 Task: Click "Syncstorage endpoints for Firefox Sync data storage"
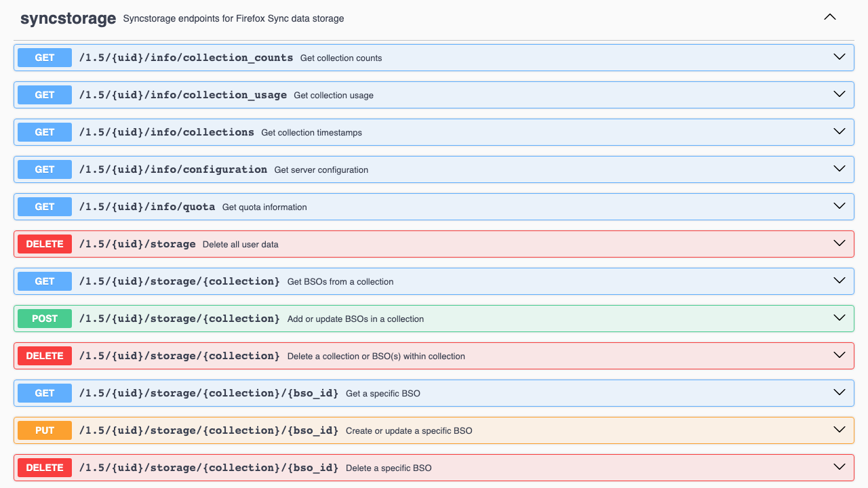click(x=233, y=19)
